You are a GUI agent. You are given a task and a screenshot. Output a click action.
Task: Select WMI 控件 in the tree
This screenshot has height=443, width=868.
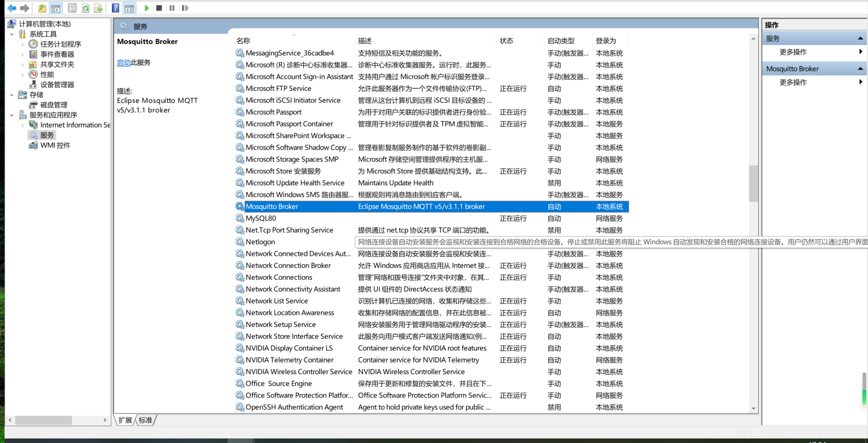(x=55, y=145)
